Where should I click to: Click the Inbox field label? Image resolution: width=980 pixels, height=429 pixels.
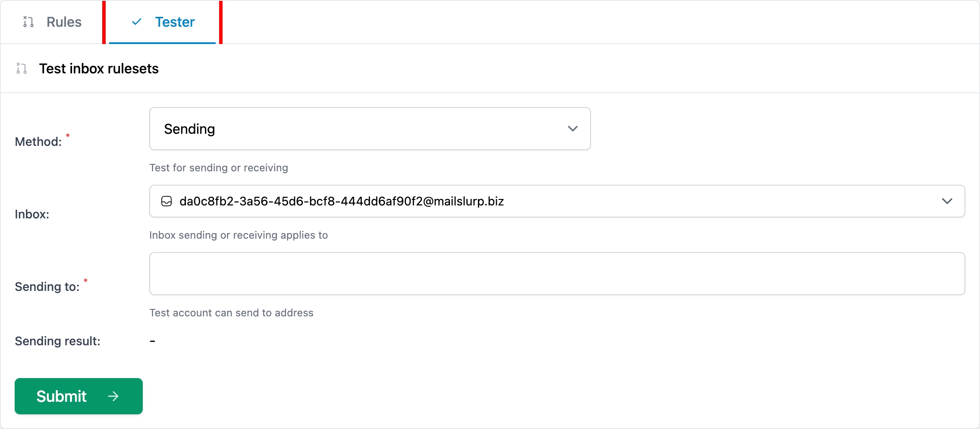coord(32,214)
